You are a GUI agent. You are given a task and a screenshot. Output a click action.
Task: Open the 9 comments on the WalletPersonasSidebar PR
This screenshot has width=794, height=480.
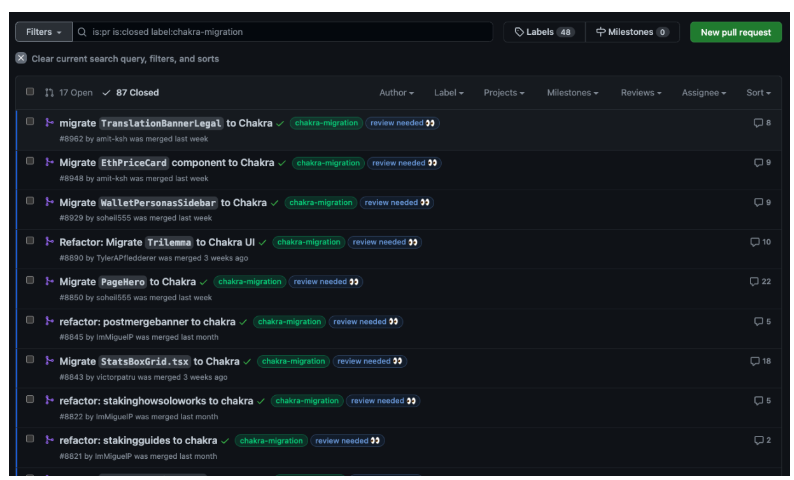[x=762, y=202]
